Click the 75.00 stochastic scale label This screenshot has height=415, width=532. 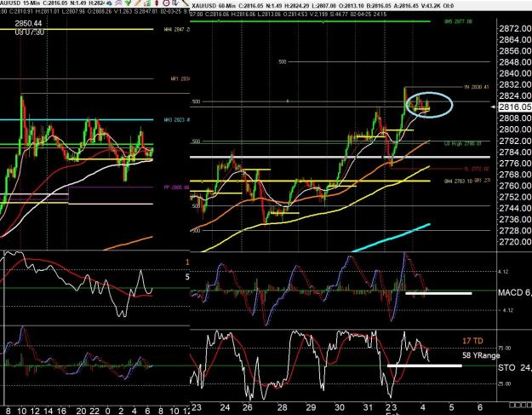pyautogui.click(x=505, y=348)
